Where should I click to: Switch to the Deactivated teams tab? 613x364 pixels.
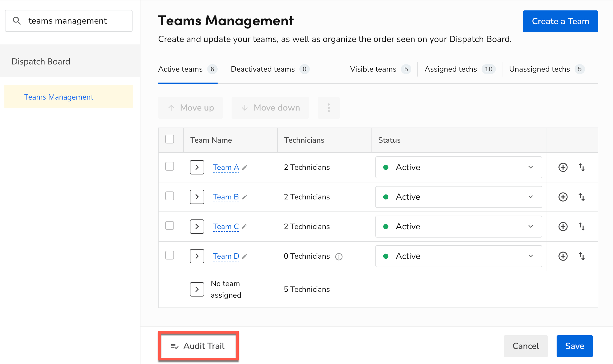(x=263, y=69)
